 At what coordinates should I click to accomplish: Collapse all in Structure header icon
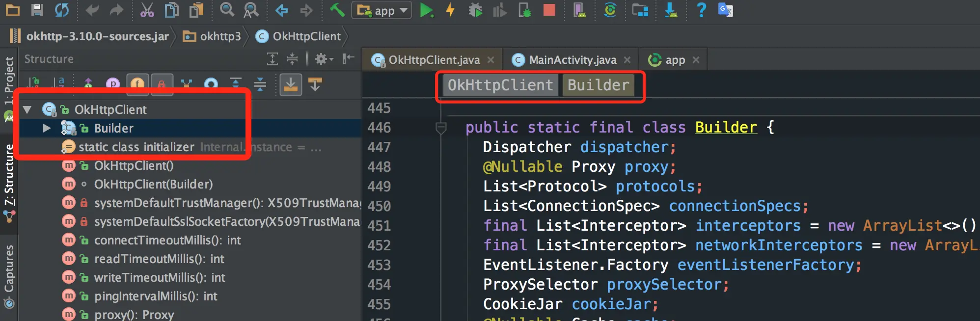292,59
